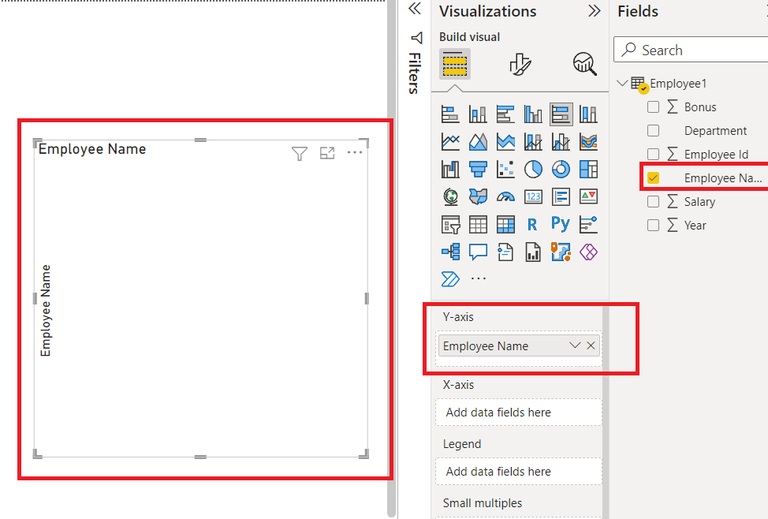This screenshot has height=519, width=768.
Task: Select the donut chart visual icon
Action: point(561,169)
